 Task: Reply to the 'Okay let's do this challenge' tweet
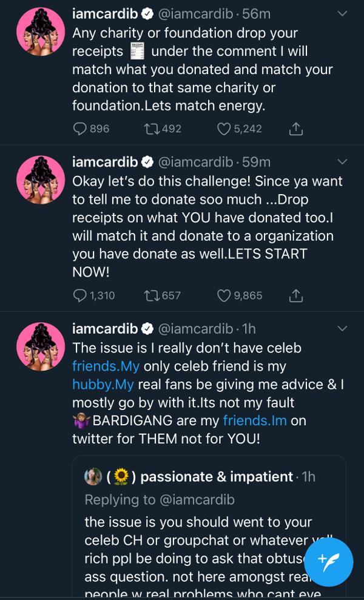click(80, 295)
